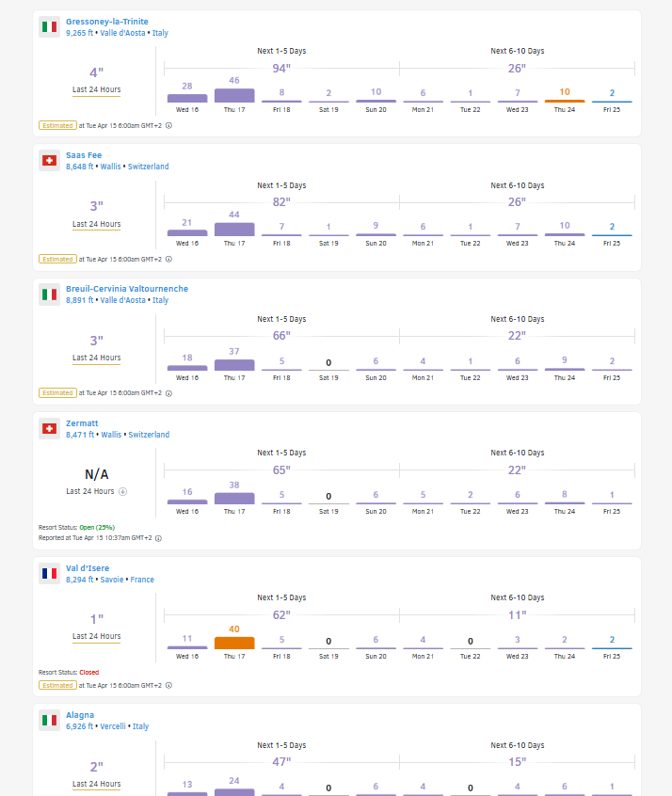Viewport: 672px width, 796px height.
Task: Click the info icon after Zermatt's reported time
Action: coord(158,538)
